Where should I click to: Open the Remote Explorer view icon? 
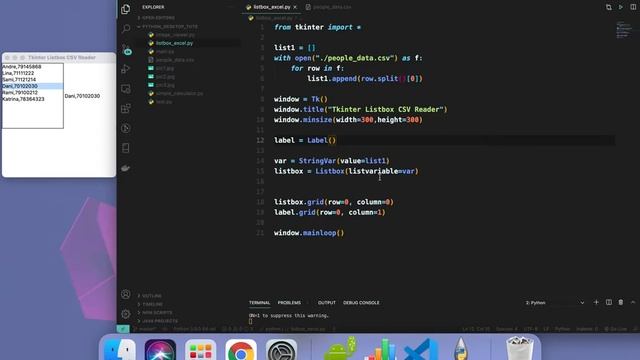pyautogui.click(x=126, y=89)
